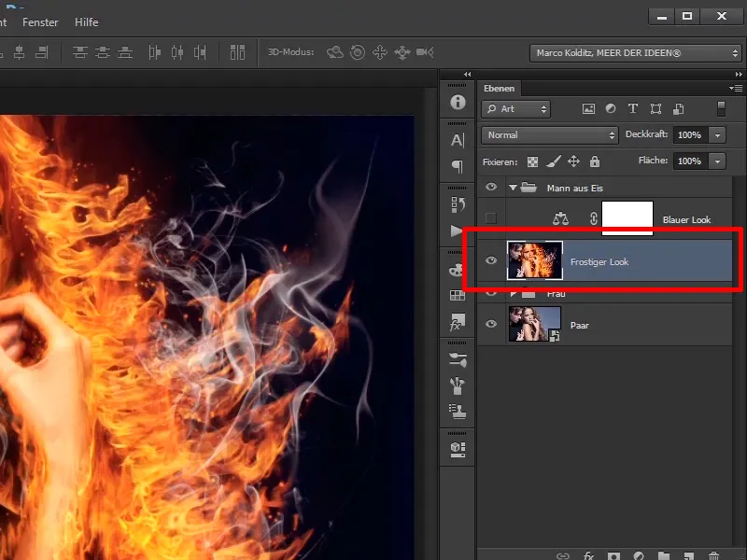Hide the Paar layer

click(x=491, y=324)
